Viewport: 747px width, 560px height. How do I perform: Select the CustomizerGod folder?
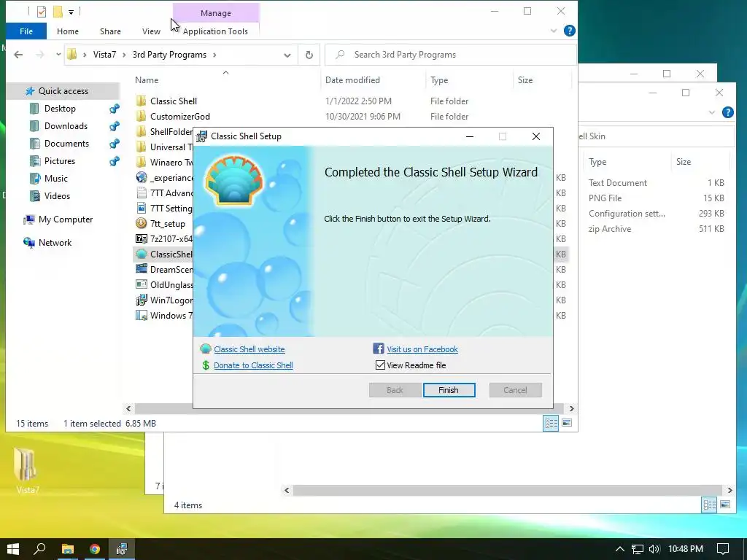click(179, 117)
